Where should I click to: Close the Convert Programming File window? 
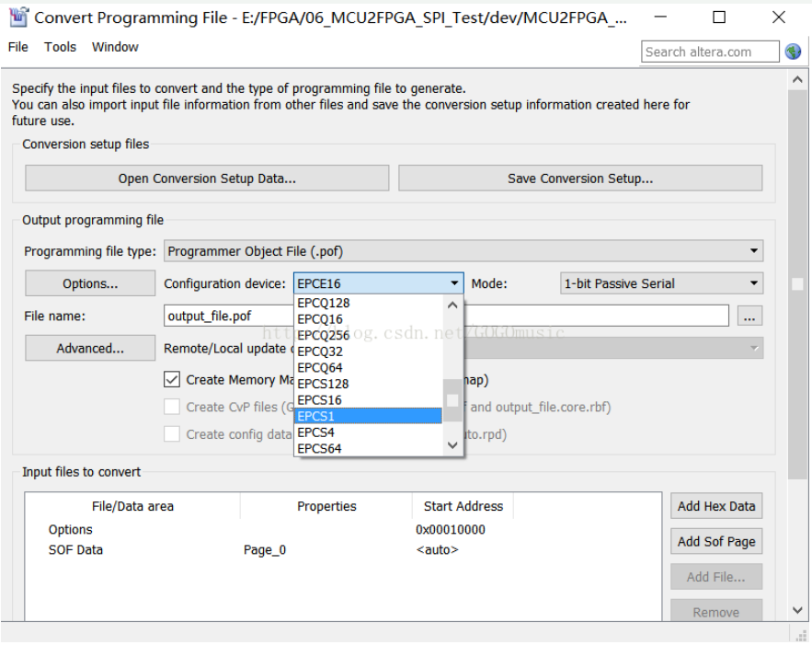(x=778, y=17)
